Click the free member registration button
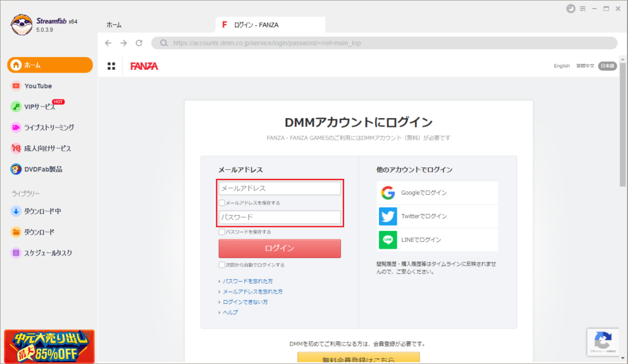 [x=358, y=358]
